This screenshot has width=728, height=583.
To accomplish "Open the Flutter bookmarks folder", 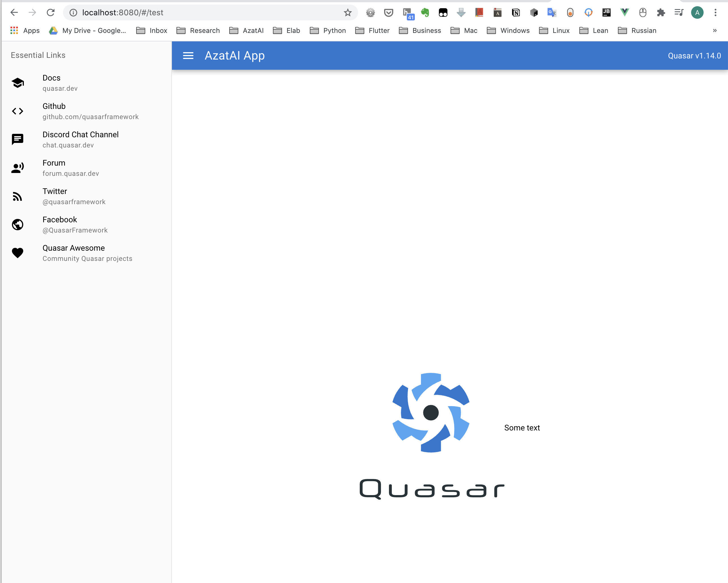I will pyautogui.click(x=373, y=31).
